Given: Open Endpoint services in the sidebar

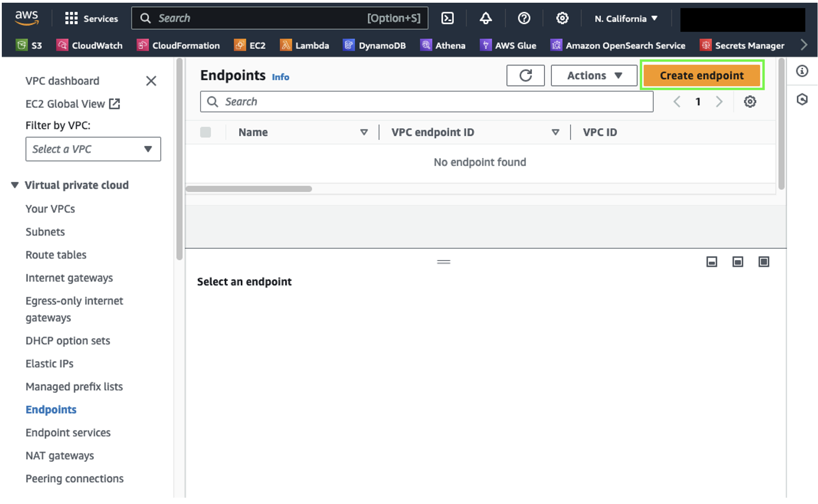Looking at the screenshot, I should click(68, 433).
